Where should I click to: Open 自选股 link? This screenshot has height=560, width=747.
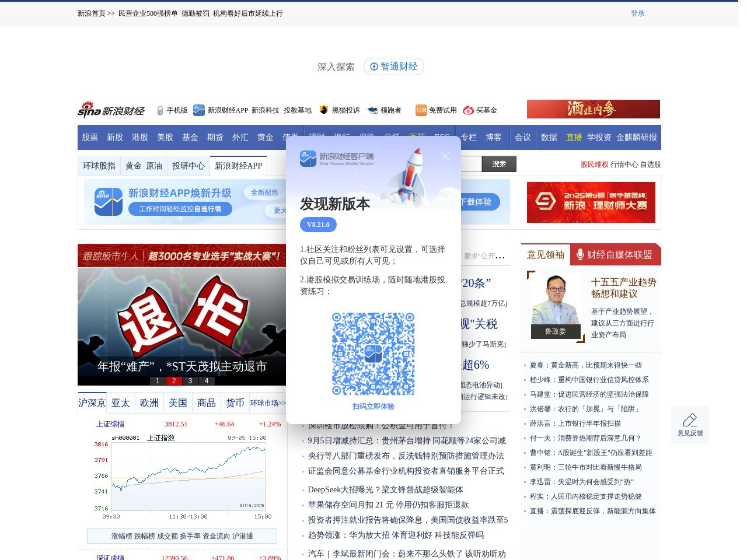[651, 164]
